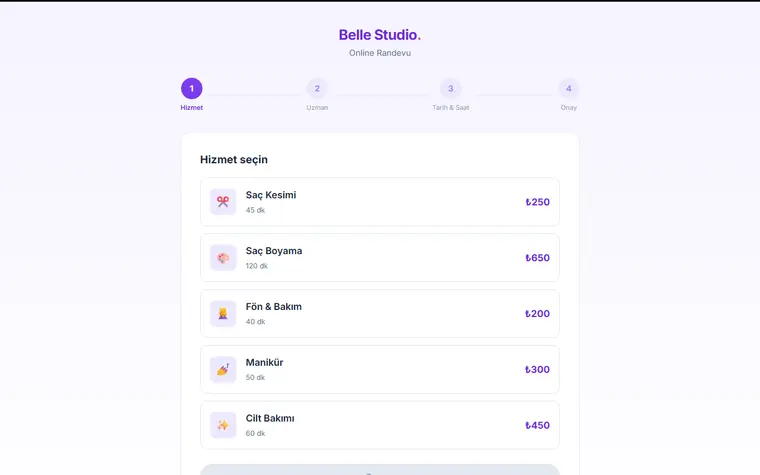Click the Fön & Bakım person icon
760x475 pixels.
(223, 313)
